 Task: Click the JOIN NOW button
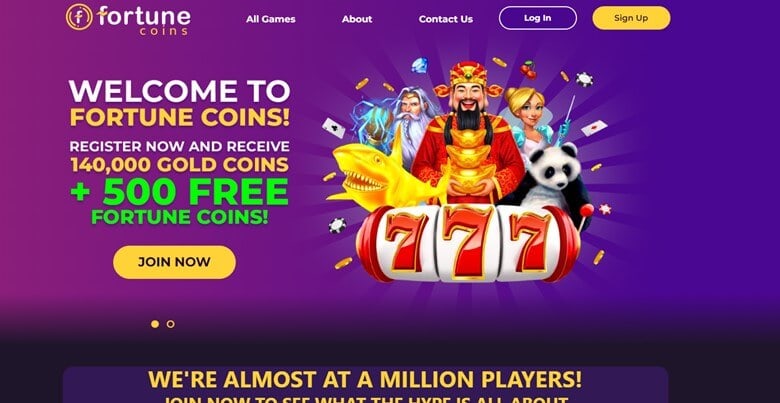(x=175, y=262)
